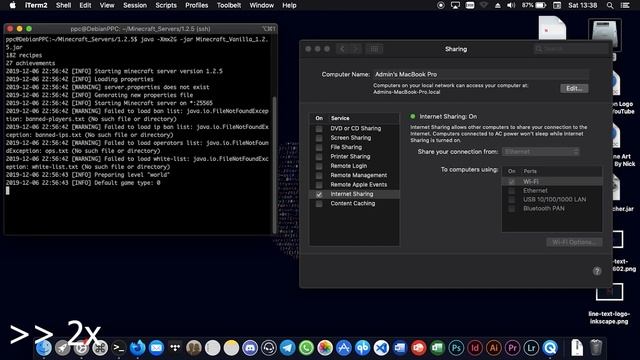This screenshot has width=640, height=360.
Task: Toggle Bluetooth PAN port checkbox
Action: pyautogui.click(x=511, y=209)
